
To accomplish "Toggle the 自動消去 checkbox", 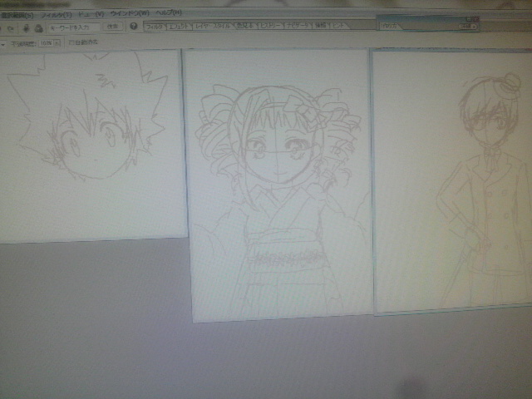I will (71, 42).
